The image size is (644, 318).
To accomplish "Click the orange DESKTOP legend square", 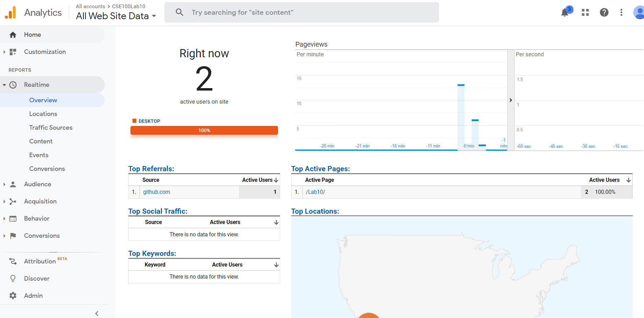I will pos(135,121).
